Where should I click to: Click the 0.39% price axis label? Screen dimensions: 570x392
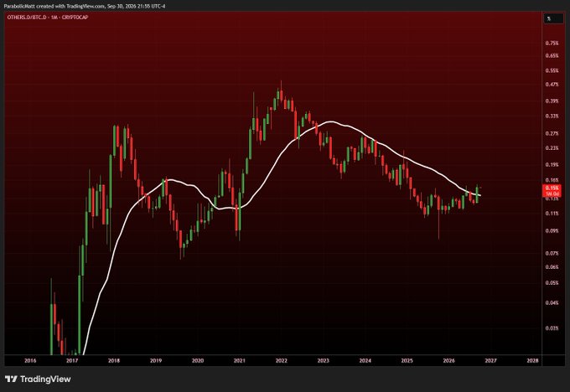tap(552, 101)
